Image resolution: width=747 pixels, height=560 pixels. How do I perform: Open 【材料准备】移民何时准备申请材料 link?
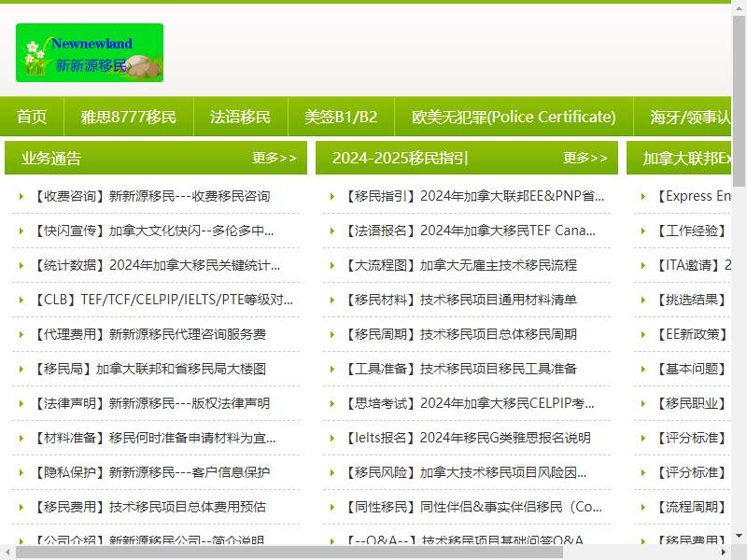[x=155, y=438]
